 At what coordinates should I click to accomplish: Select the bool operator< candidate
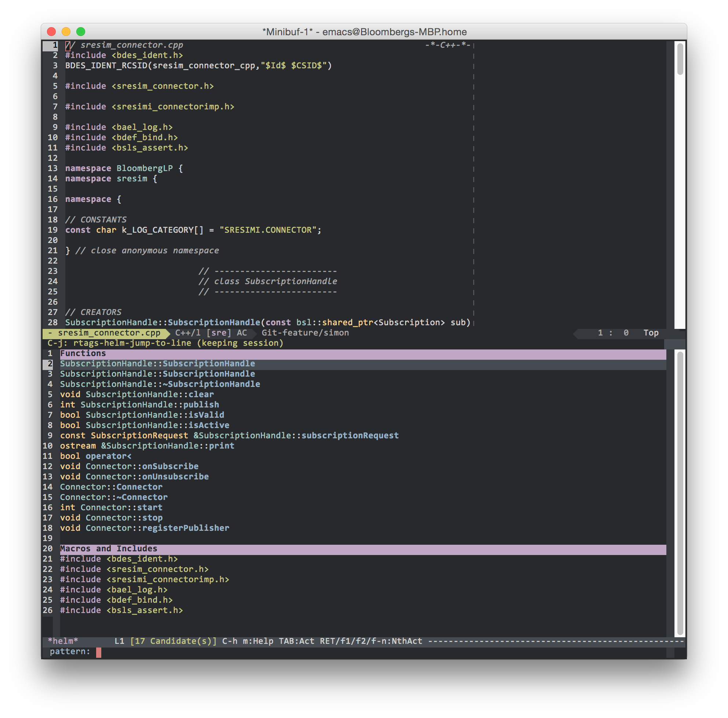coord(96,456)
